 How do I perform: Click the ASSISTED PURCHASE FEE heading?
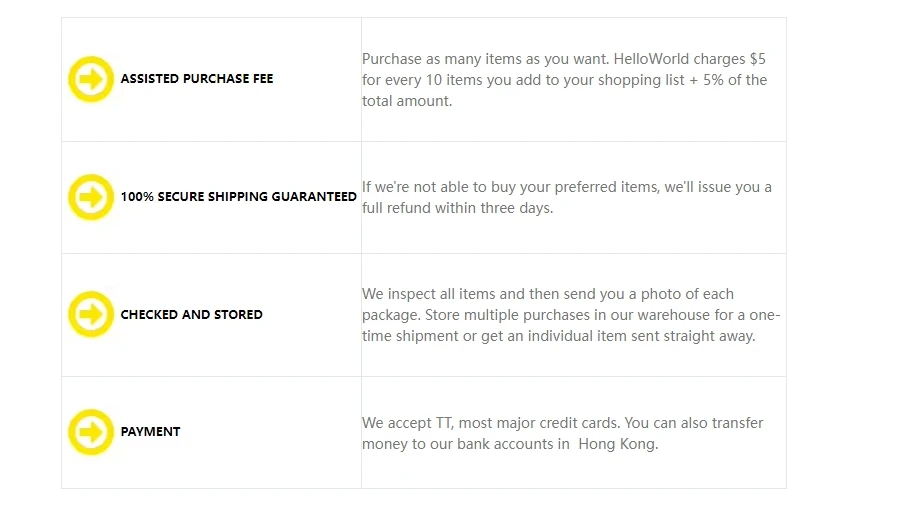point(197,79)
